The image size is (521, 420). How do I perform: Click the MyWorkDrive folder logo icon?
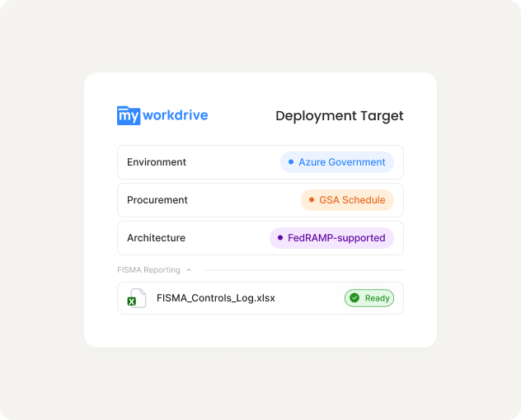point(129,115)
